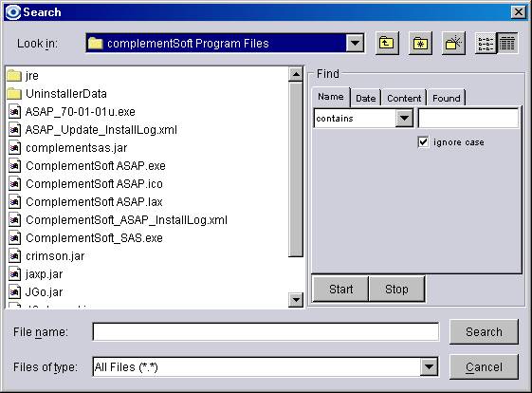Select UninstallerData folder name
Viewport: 532px width, 393px height.
click(x=66, y=93)
